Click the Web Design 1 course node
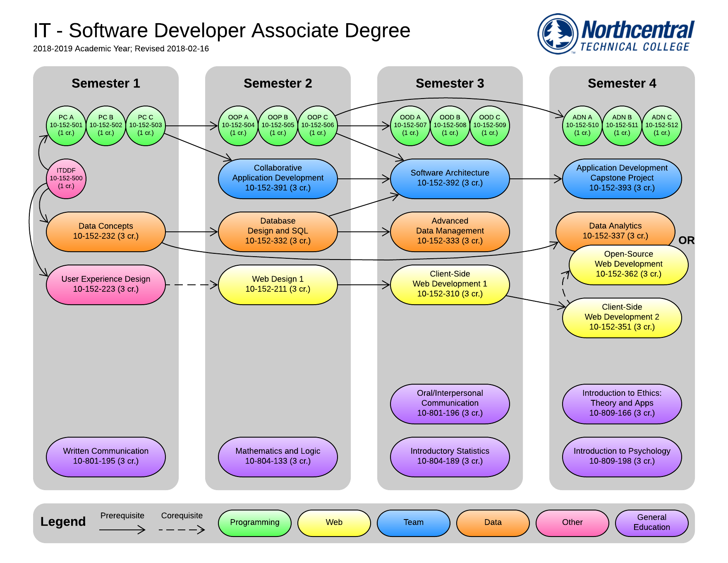The height and width of the screenshot is (563, 728). click(278, 284)
